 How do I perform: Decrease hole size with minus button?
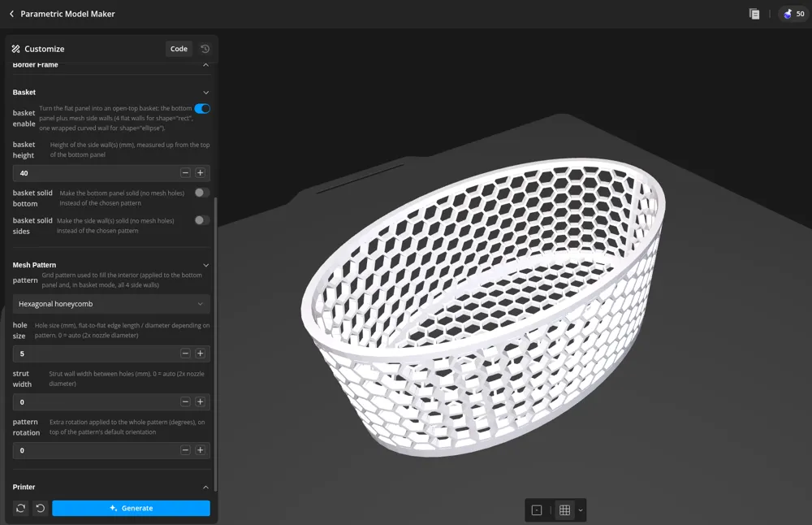(x=185, y=354)
